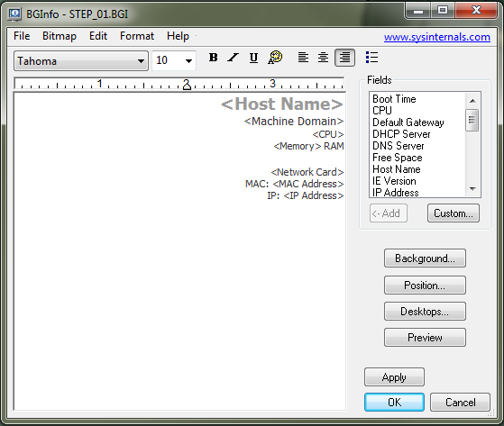Select Free Space in Fields list
The height and width of the screenshot is (426, 504).
398,158
